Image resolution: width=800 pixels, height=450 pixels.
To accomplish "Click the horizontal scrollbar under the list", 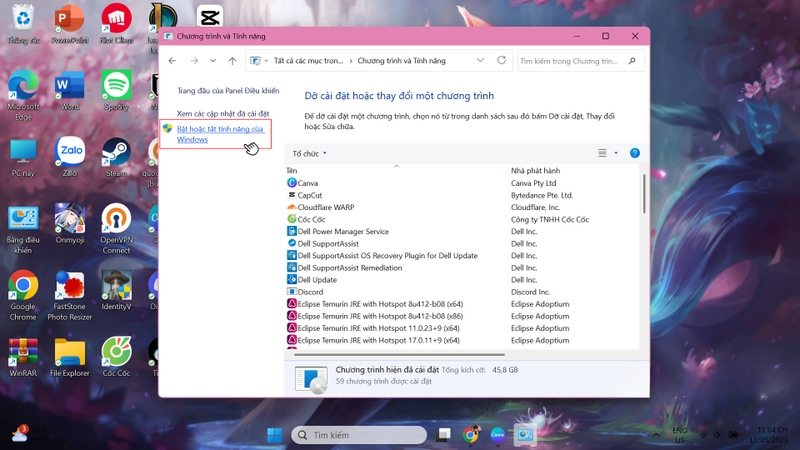I will click(x=399, y=354).
